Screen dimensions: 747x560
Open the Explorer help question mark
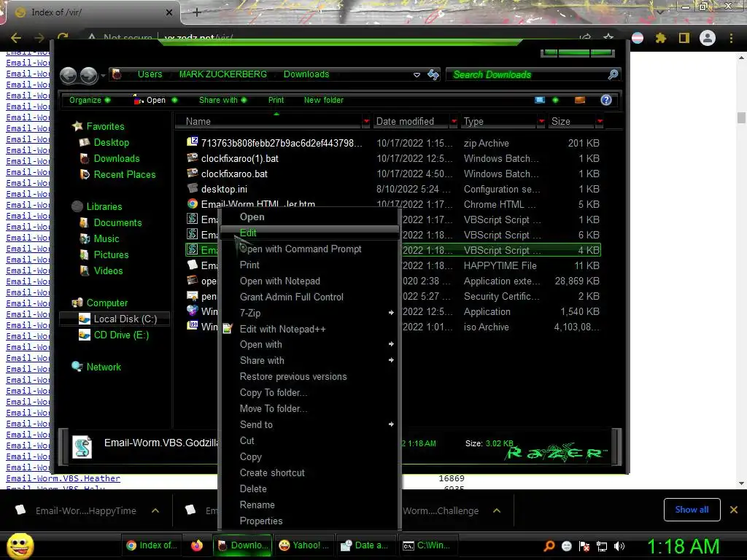pyautogui.click(x=606, y=99)
